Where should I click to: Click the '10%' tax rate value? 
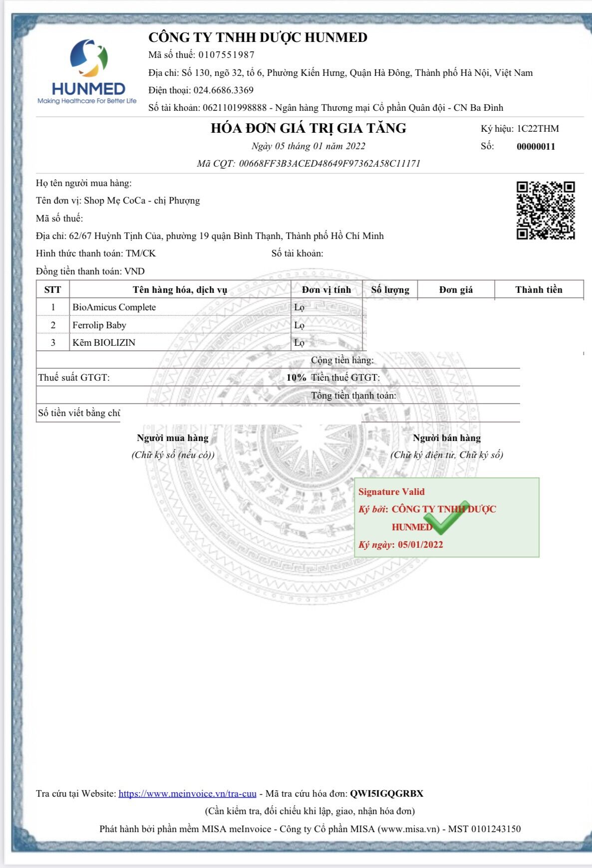(296, 378)
